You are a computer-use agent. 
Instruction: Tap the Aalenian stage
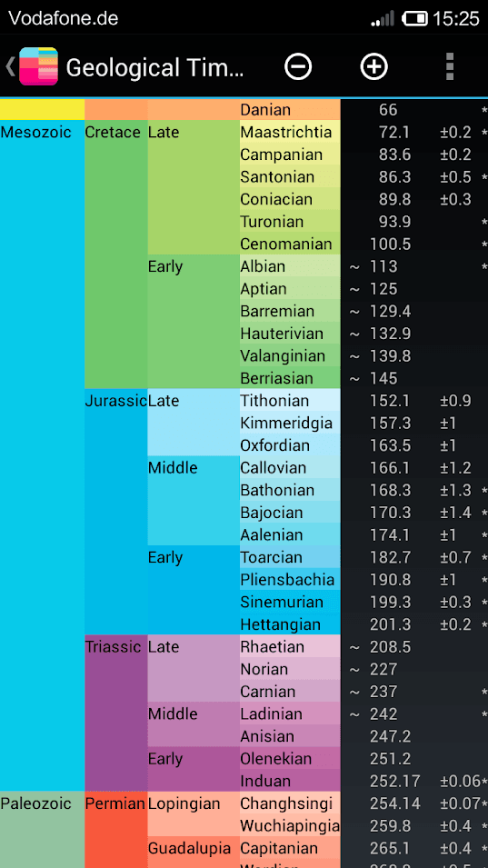(x=290, y=534)
